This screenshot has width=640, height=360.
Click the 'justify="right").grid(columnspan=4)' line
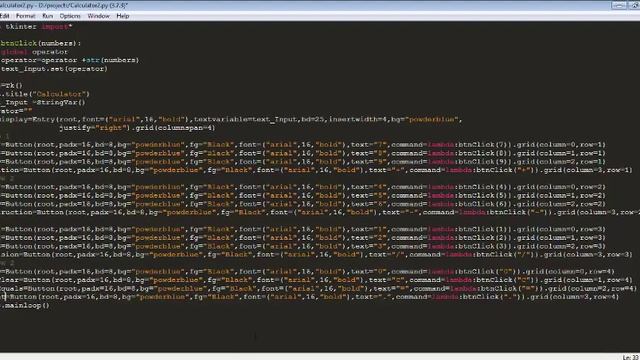(137, 128)
